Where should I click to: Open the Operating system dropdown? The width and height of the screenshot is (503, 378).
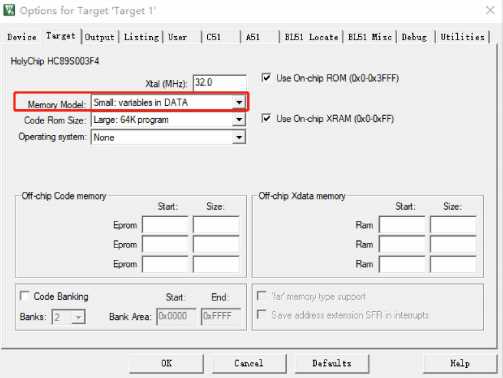pos(169,137)
